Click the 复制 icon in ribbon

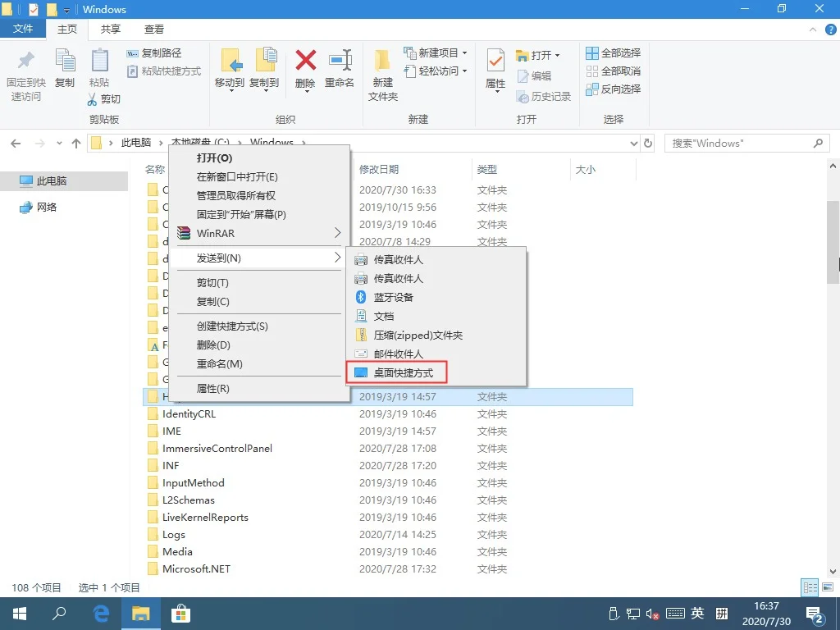(66, 60)
